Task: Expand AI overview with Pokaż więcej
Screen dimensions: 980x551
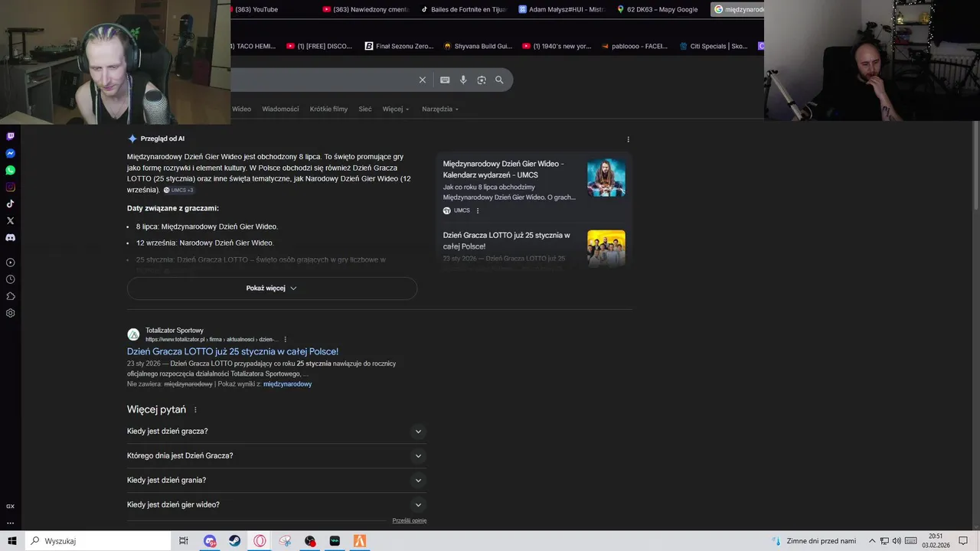Action: pyautogui.click(x=272, y=289)
